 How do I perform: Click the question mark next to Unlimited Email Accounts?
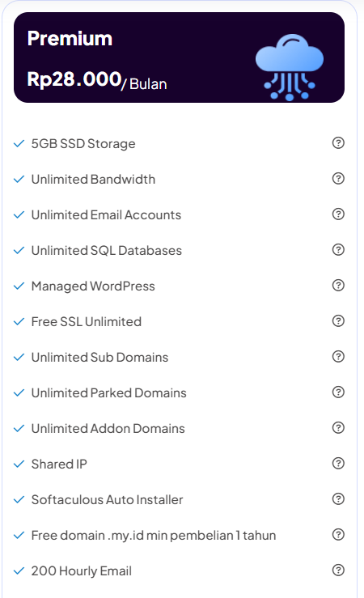point(338,214)
